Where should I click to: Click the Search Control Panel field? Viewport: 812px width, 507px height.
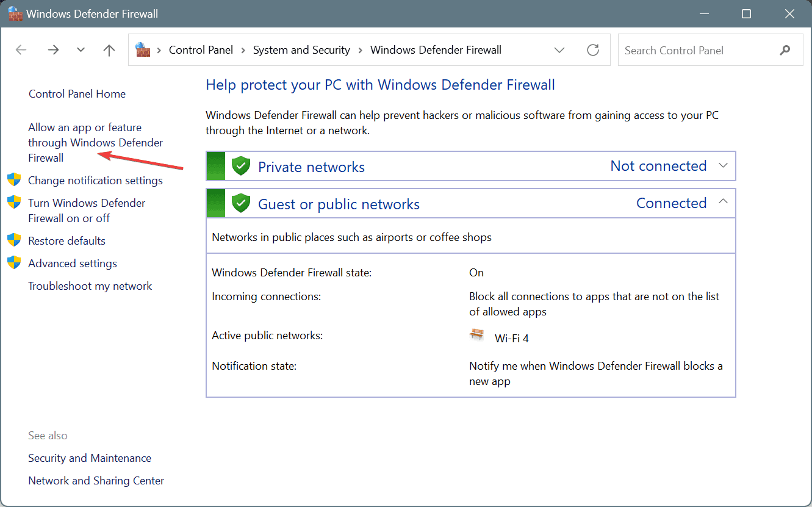point(695,50)
